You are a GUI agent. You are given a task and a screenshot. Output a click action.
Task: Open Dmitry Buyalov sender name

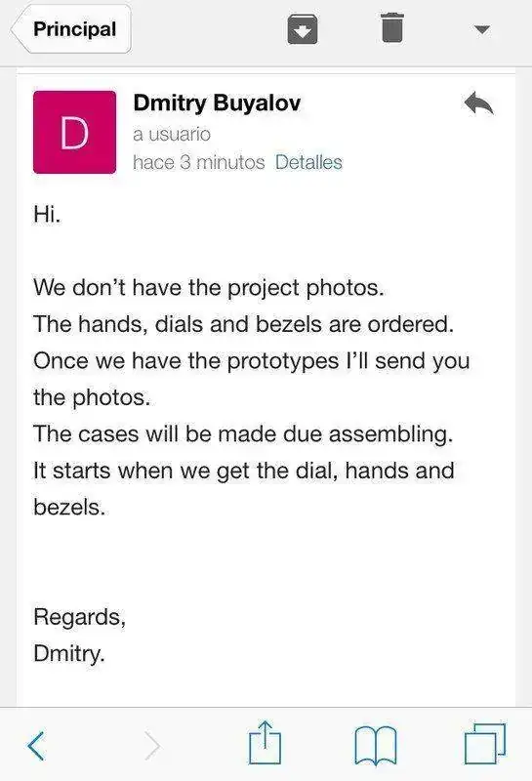[x=217, y=103]
